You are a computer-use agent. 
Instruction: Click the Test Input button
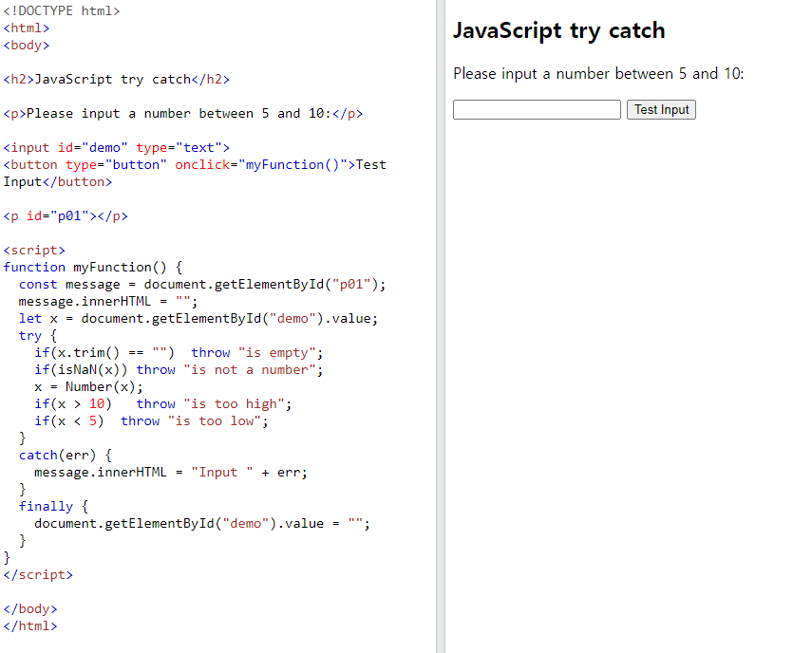point(661,110)
